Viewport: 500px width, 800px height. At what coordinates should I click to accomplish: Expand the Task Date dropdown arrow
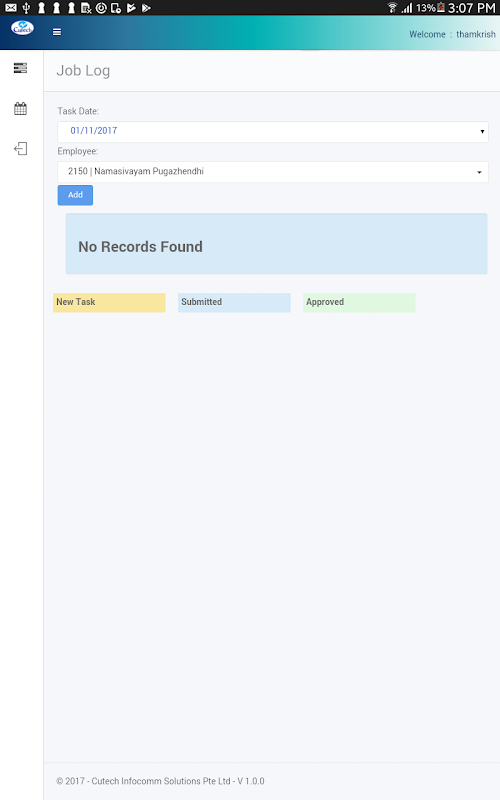tap(482, 132)
